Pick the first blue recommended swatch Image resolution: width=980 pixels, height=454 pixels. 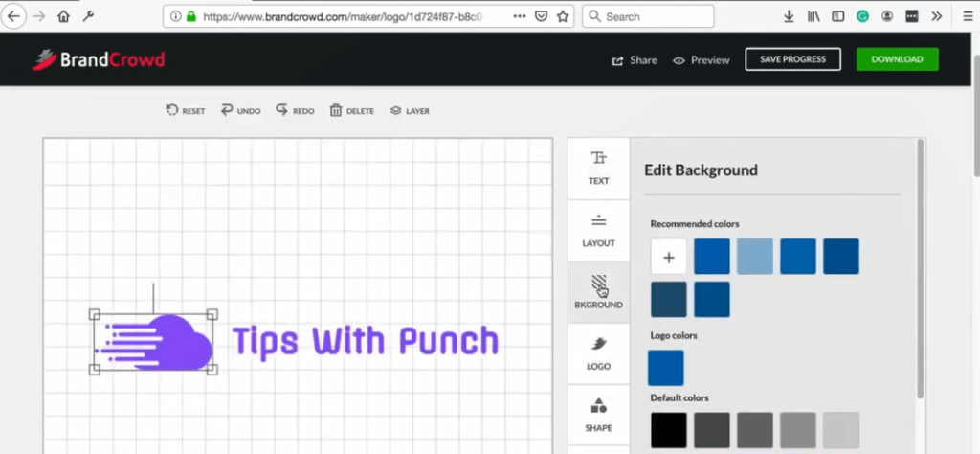712,257
